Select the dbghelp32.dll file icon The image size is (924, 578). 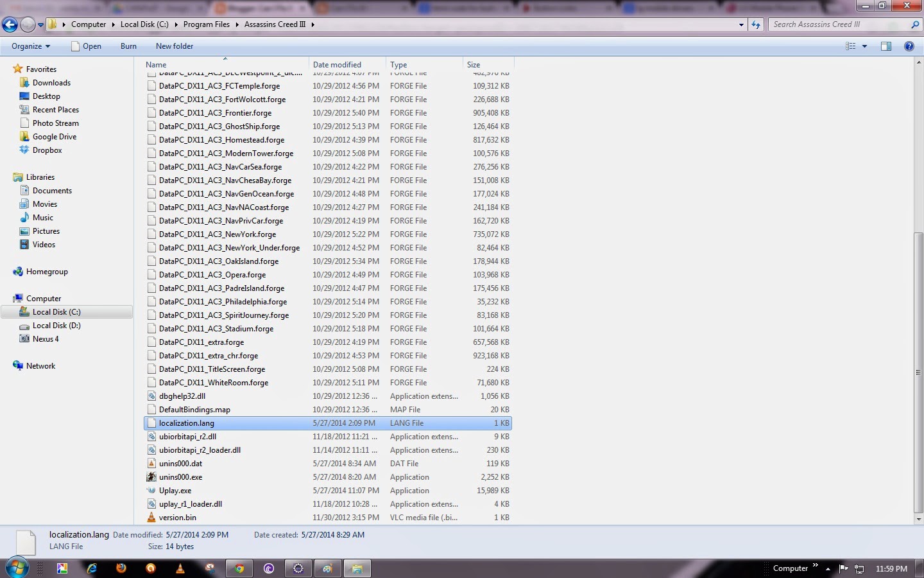pyautogui.click(x=151, y=396)
